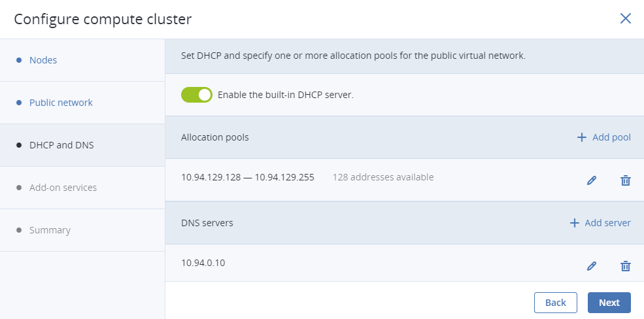This screenshot has height=319, width=644.
Task: Click the Add server link
Action: point(607,223)
